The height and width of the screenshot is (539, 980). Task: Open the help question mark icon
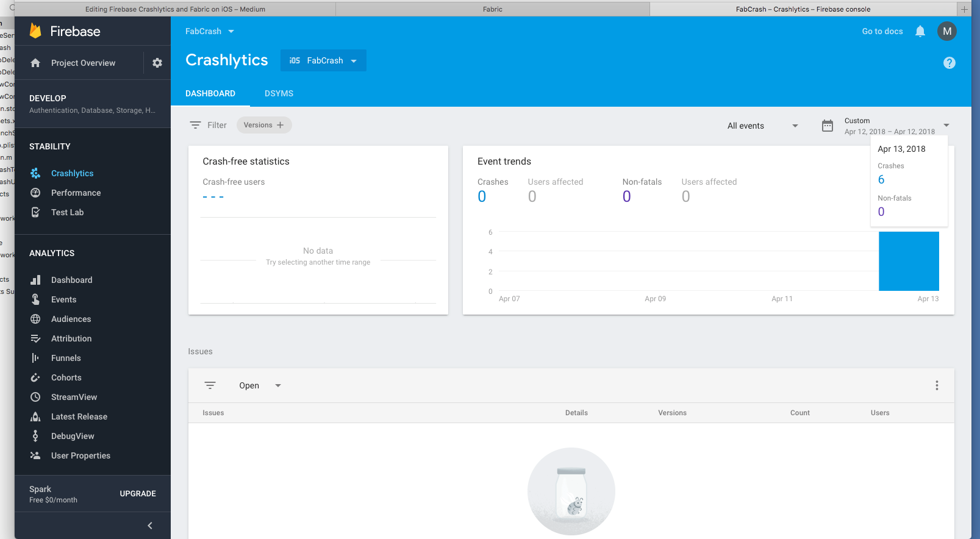[x=950, y=63]
